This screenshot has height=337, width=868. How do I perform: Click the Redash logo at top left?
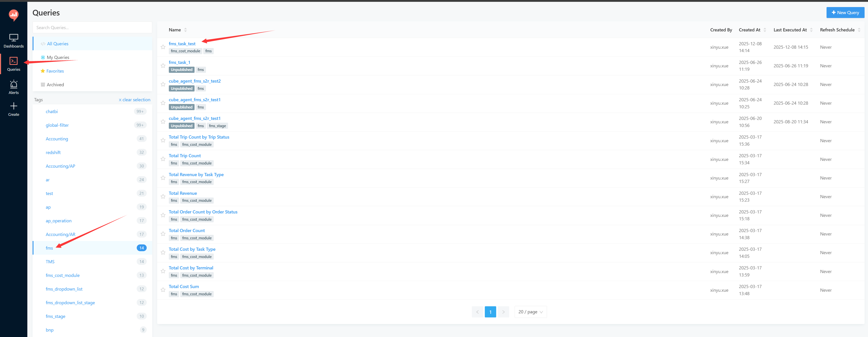pos(13,15)
